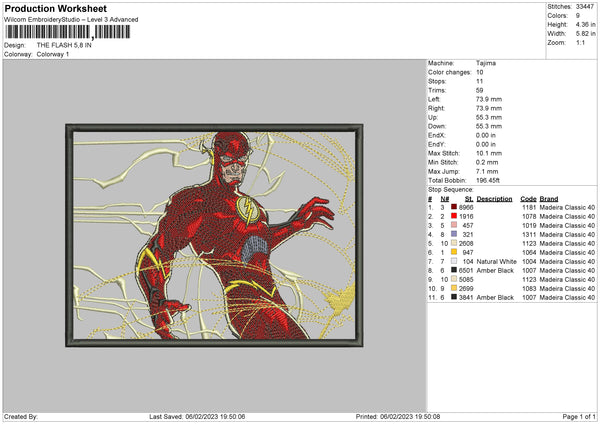Click the 'Right:' label
The image size is (600, 424).
(x=436, y=108)
